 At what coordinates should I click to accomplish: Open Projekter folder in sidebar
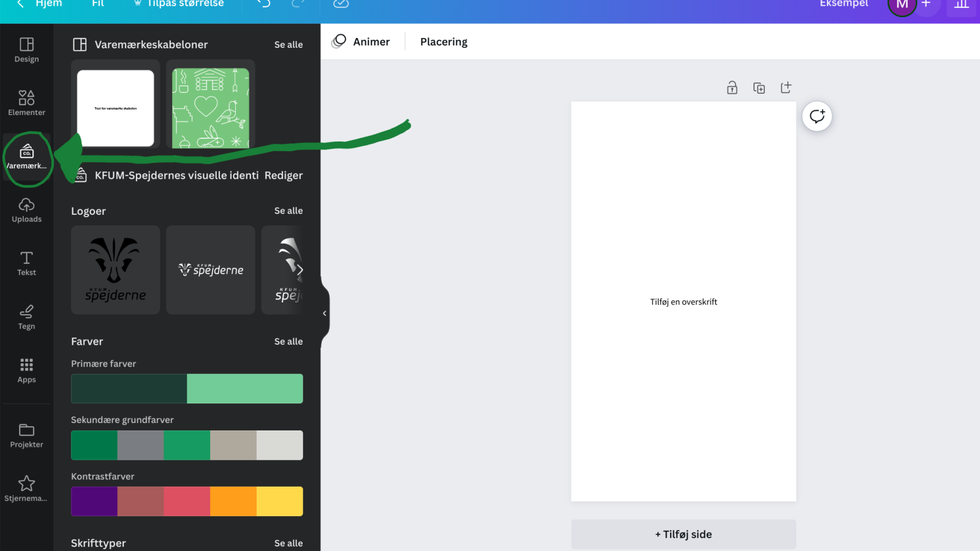click(x=26, y=435)
